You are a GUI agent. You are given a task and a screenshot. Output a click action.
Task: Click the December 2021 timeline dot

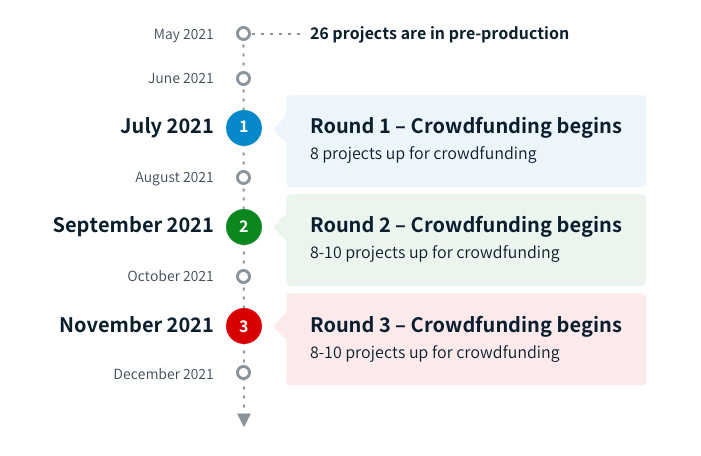243,374
